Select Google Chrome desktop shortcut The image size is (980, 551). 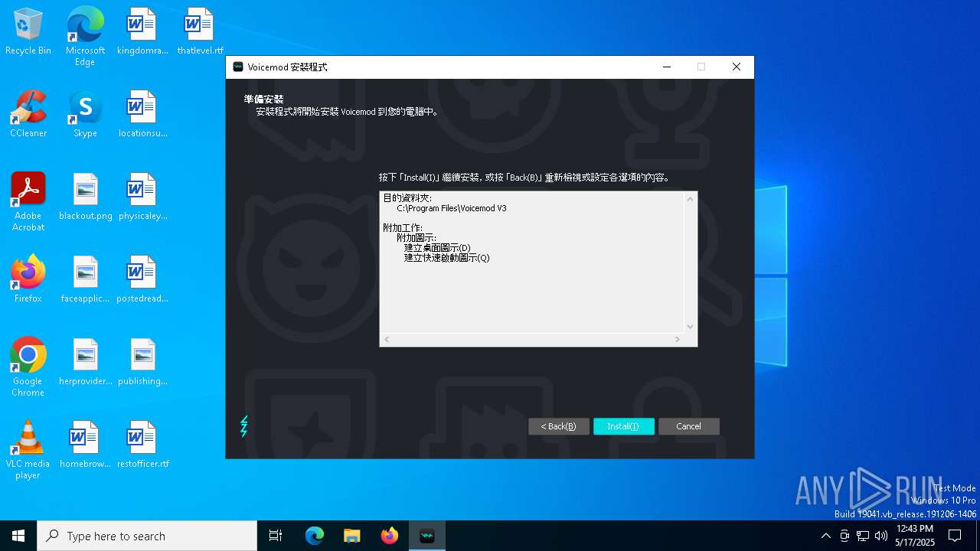pyautogui.click(x=28, y=367)
